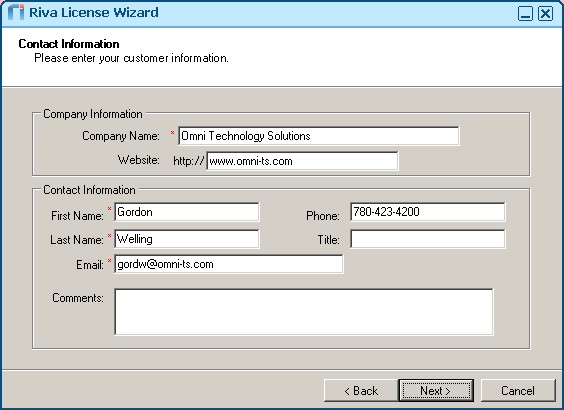
Task: Click the 'Comments:' label
Action: coord(78,298)
